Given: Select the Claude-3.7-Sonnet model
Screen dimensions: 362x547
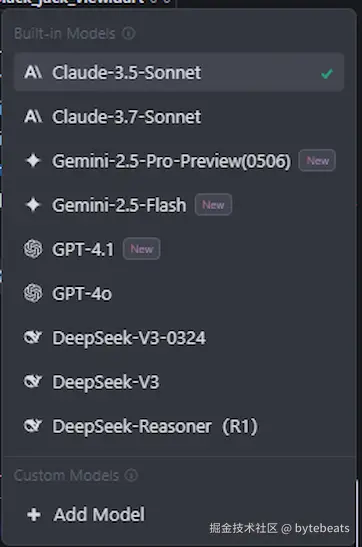Looking at the screenshot, I should pos(179,116).
